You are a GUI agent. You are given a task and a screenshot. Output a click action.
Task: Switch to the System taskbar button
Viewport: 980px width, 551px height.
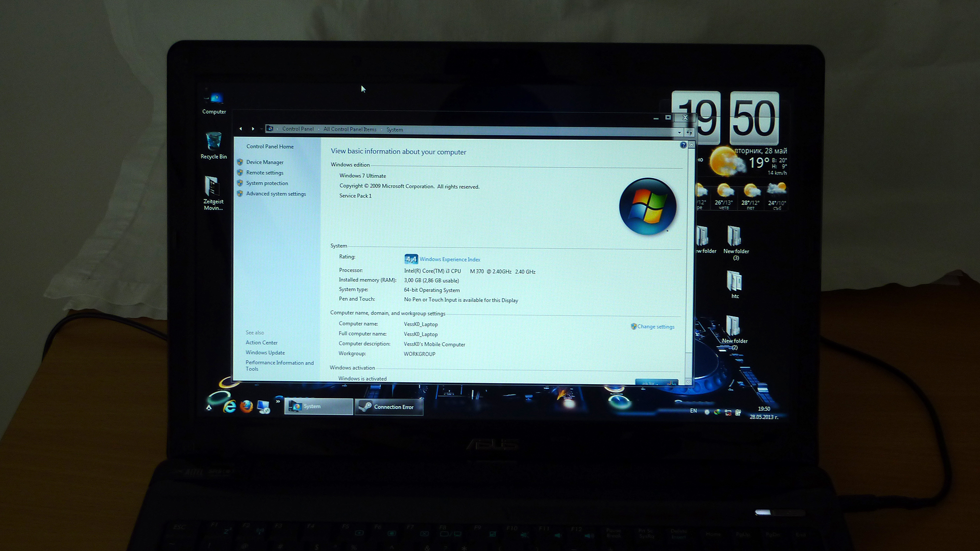pos(319,406)
